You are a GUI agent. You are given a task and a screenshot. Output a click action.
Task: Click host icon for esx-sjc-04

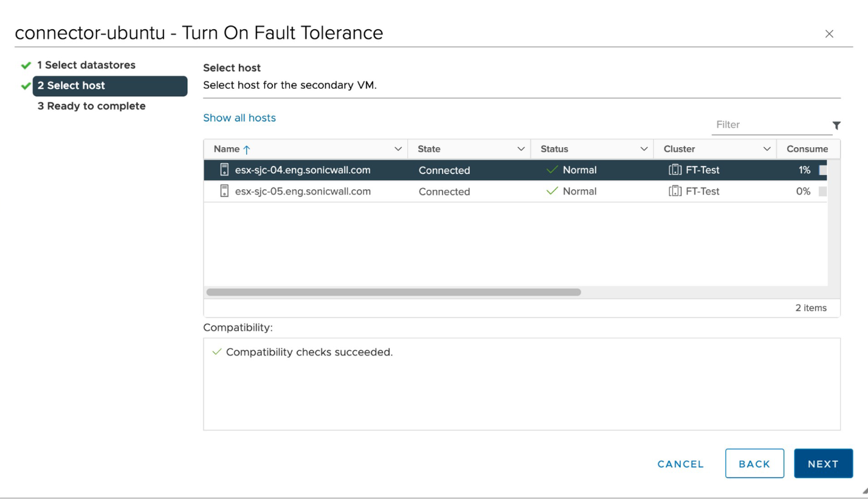[x=224, y=170]
